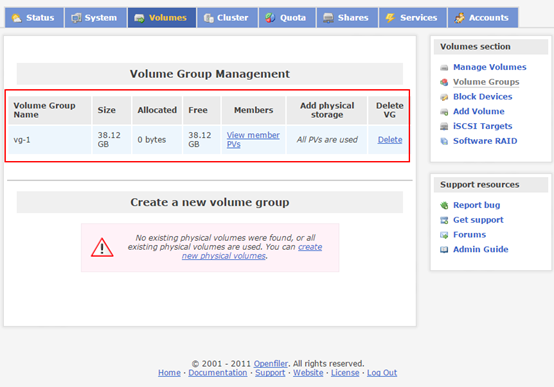Switch to the Shares tab

[x=347, y=18]
